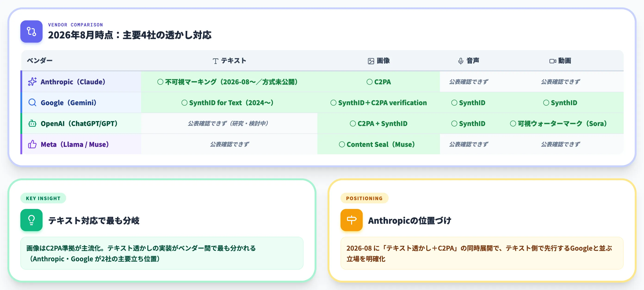Click the orange signpost positioning icon
The height and width of the screenshot is (290, 644).
tap(352, 220)
